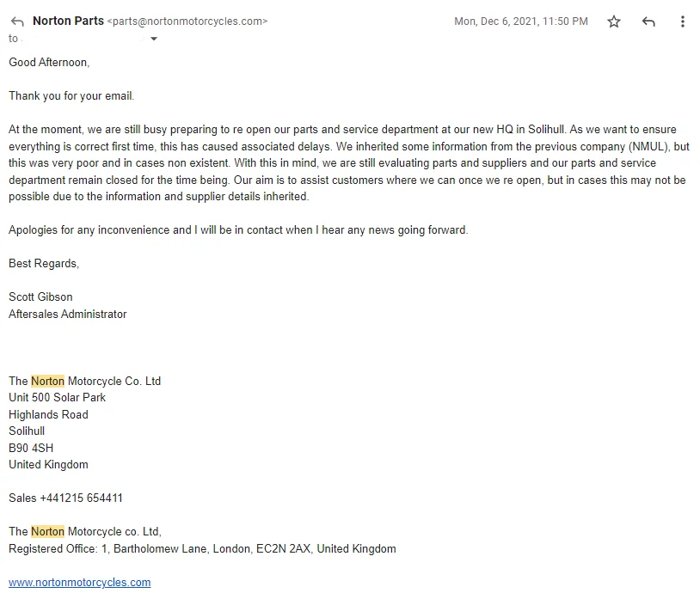Click the Highlands Road address line
Screen dimensions: 700x593
click(x=48, y=414)
